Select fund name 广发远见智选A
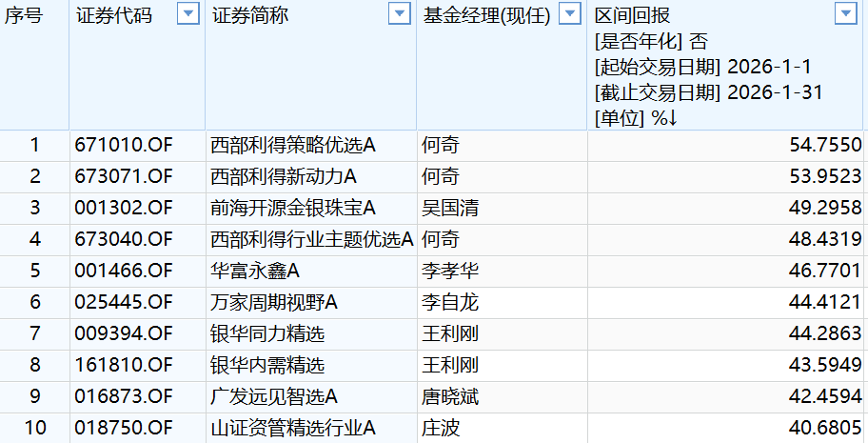Screen dimensions: 868x443 click(274, 396)
